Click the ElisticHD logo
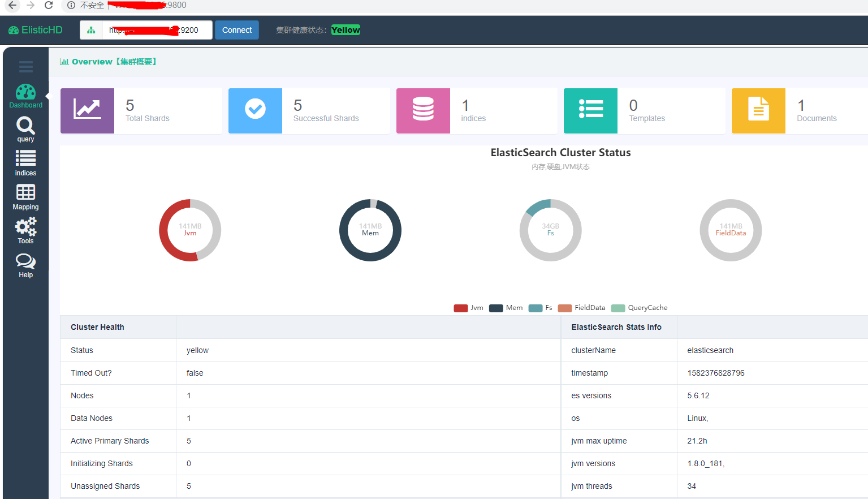 pos(35,30)
